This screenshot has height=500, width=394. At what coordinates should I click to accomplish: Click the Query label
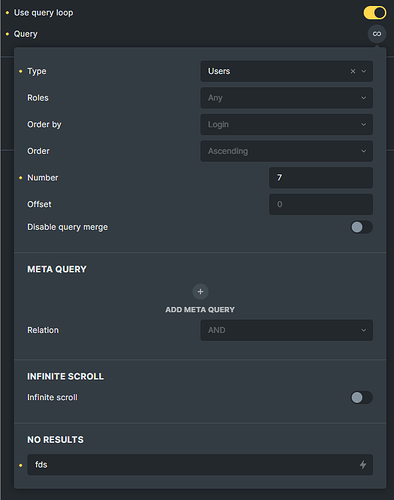(x=26, y=34)
